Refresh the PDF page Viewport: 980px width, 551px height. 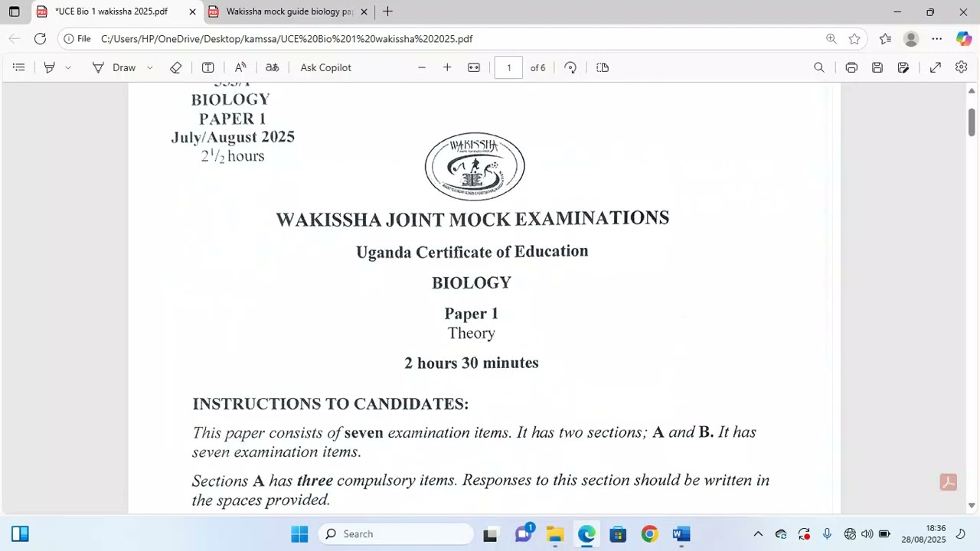pyautogui.click(x=41, y=39)
